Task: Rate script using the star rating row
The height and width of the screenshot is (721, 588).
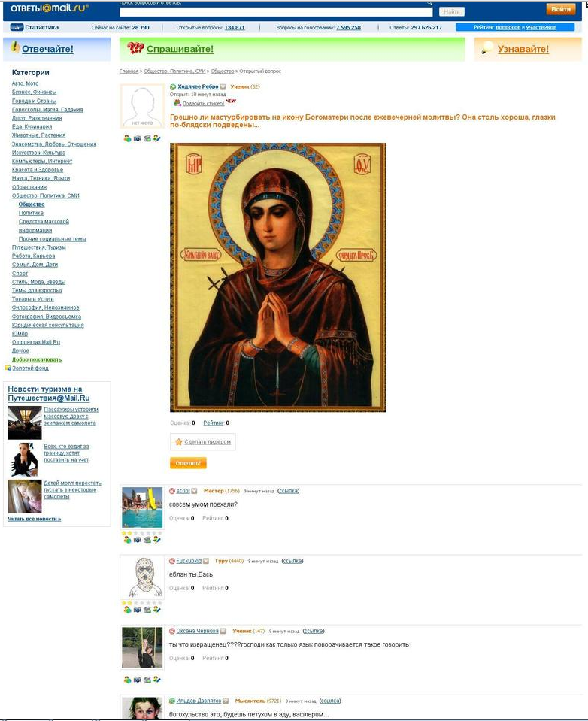Action: pos(142,533)
